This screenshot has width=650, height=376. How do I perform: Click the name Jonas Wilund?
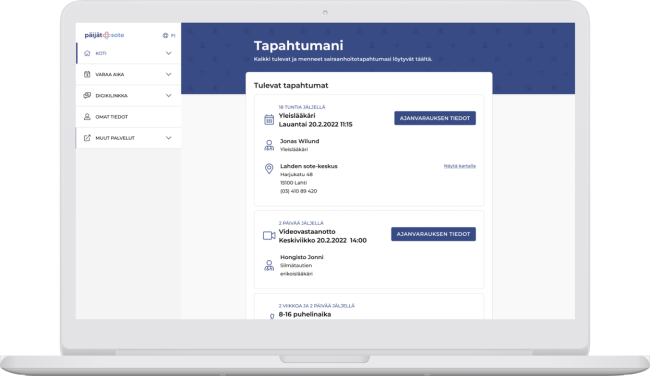pos(299,141)
